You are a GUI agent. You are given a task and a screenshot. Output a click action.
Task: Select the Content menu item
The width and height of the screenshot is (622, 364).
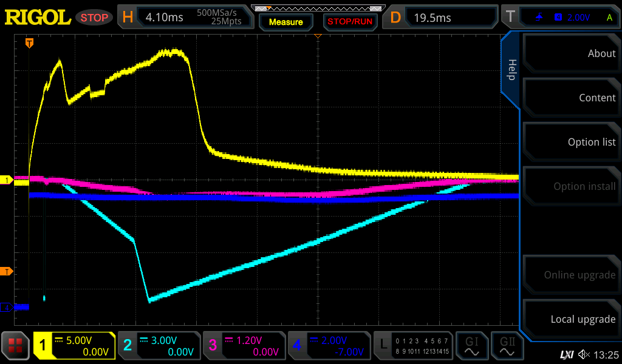click(571, 98)
